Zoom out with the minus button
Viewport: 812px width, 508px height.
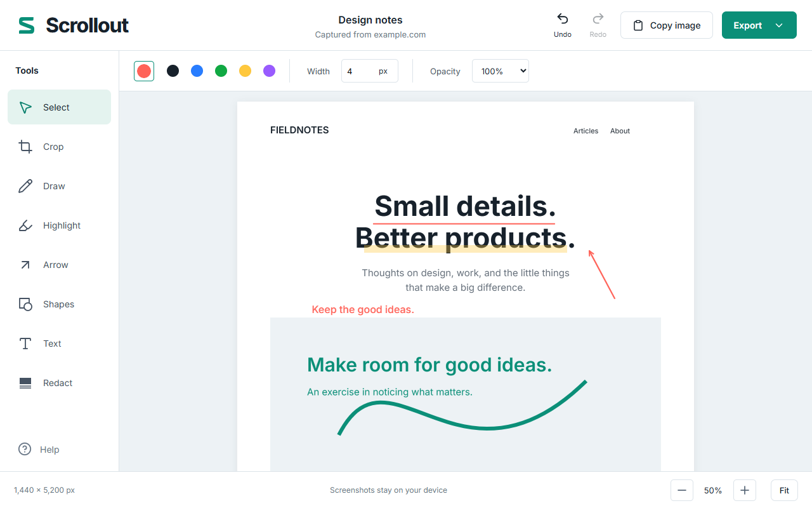(682, 490)
